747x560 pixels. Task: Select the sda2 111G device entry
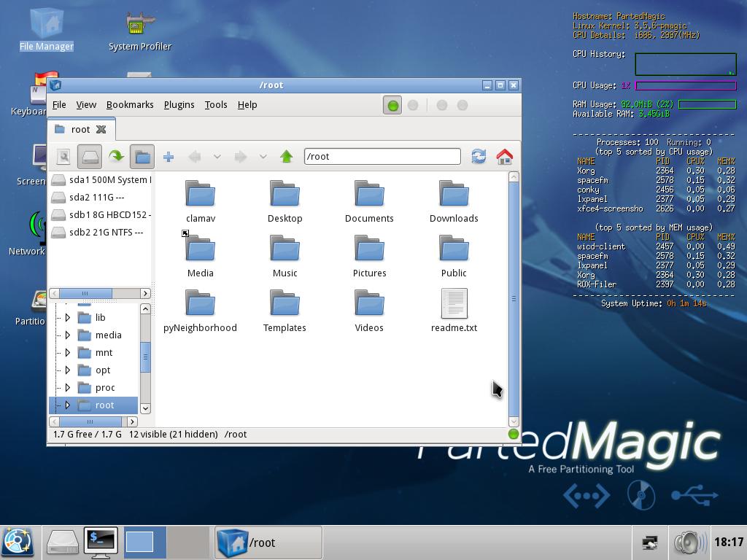(x=96, y=198)
